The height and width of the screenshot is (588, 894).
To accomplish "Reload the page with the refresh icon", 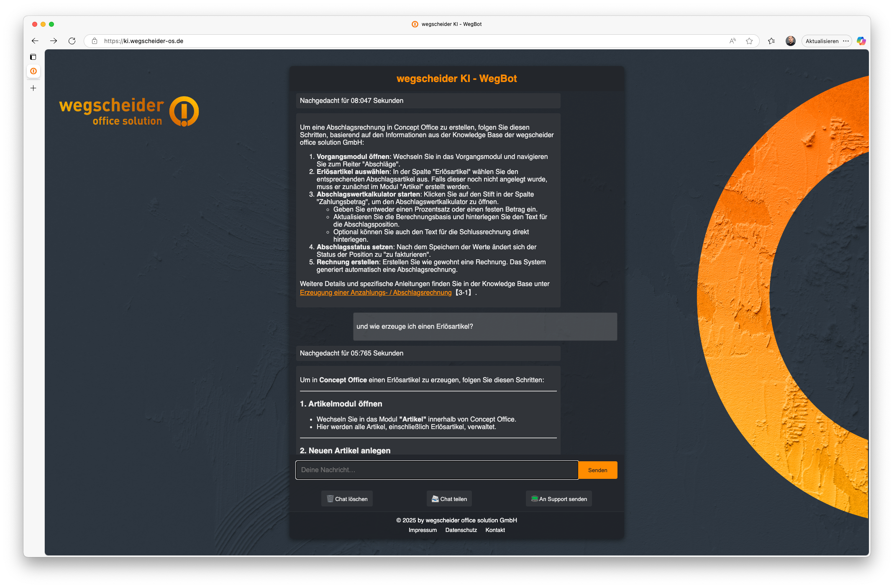I will 72,41.
